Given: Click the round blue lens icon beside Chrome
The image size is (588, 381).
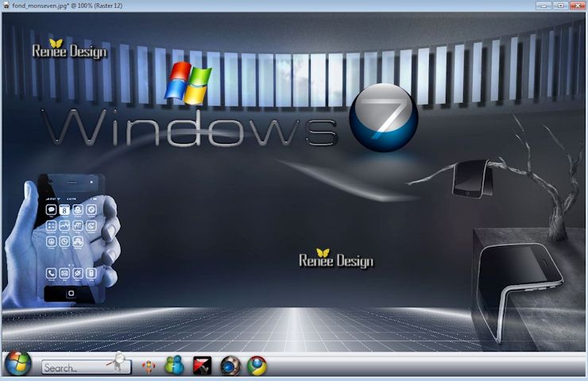Looking at the screenshot, I should (230, 366).
